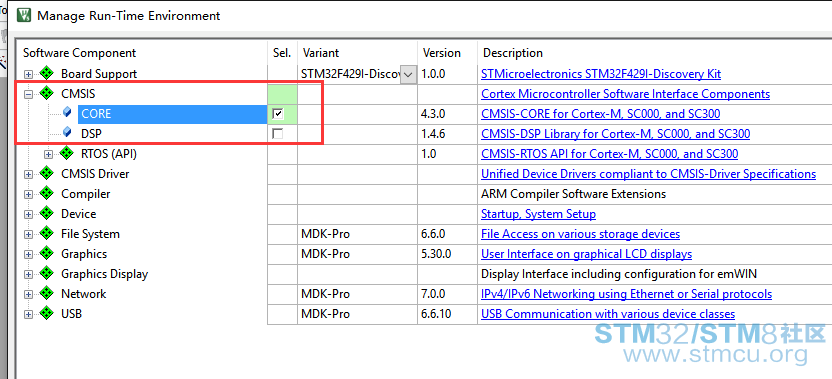Screen dimensions: 832x379
Task: Click the Network MDK-Pro variant cell
Action: [358, 294]
